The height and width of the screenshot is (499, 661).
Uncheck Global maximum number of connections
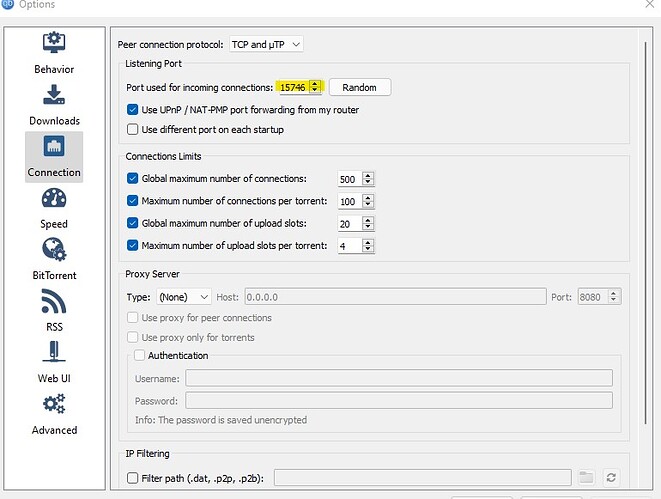point(133,179)
